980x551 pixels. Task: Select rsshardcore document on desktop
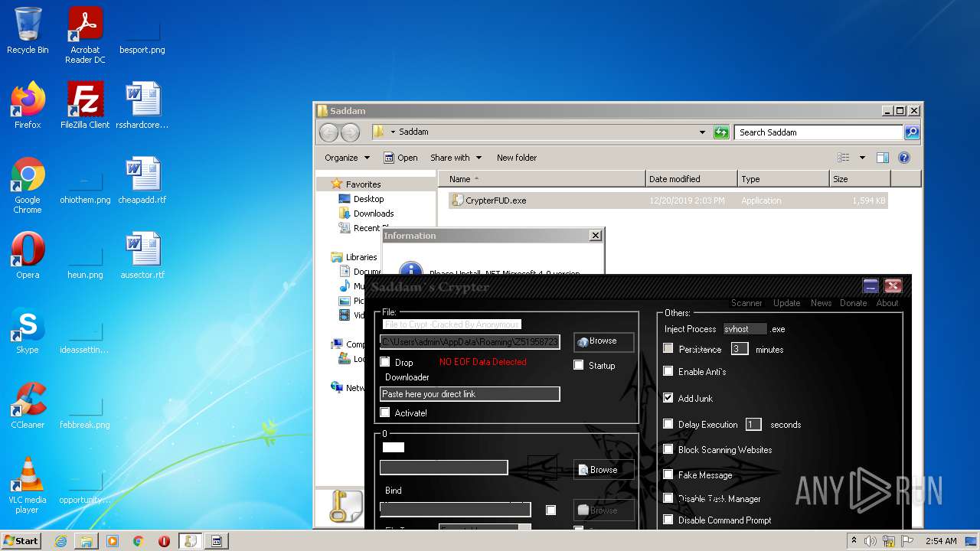[142, 105]
